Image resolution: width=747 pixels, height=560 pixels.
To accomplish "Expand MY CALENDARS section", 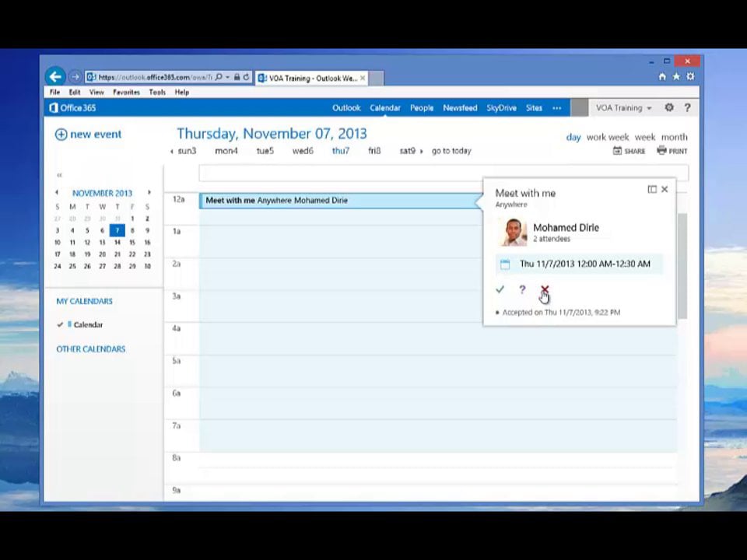I will coord(84,302).
